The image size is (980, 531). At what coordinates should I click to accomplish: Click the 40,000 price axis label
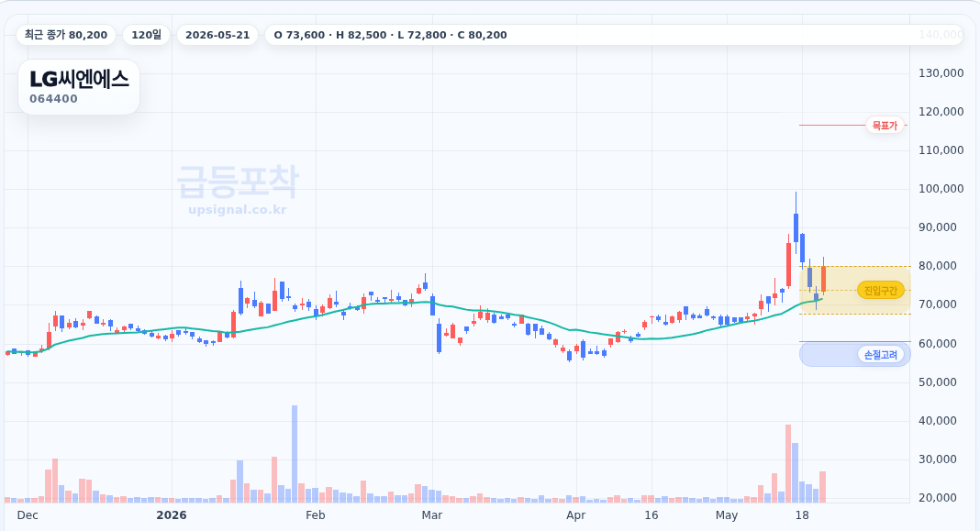pyautogui.click(x=938, y=420)
